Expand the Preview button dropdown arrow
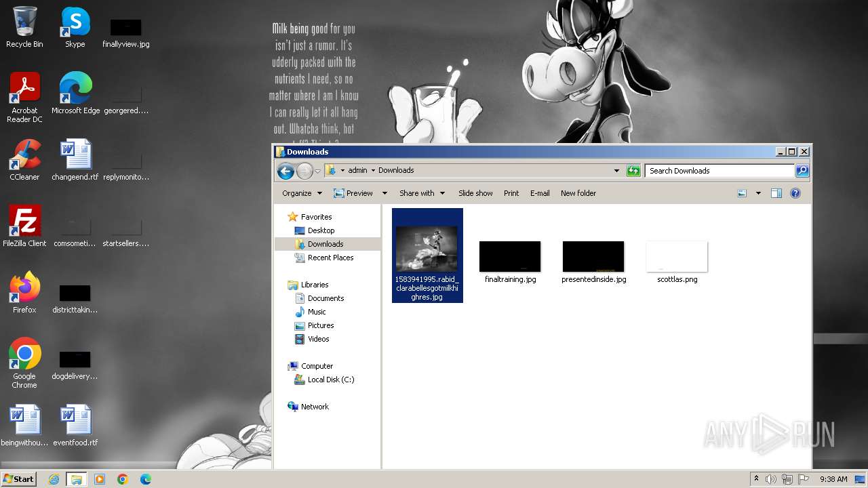The image size is (868, 488). (384, 193)
